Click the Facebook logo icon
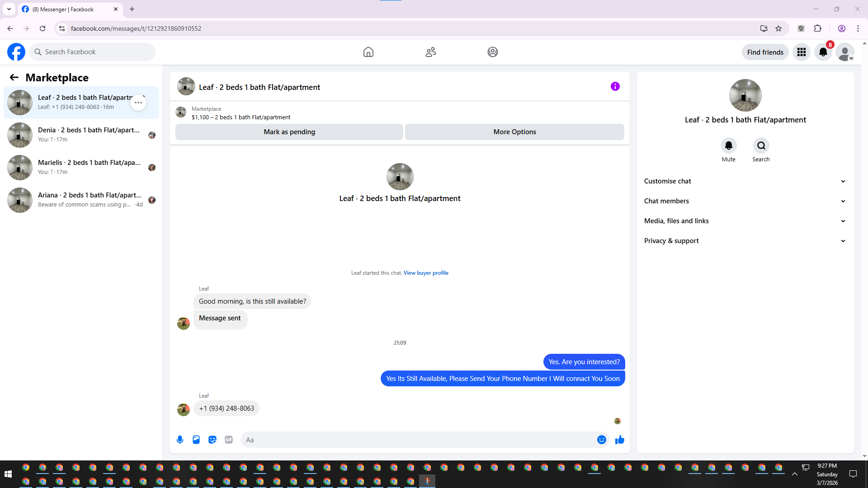Screen dimensions: 868x488 pos(16,52)
